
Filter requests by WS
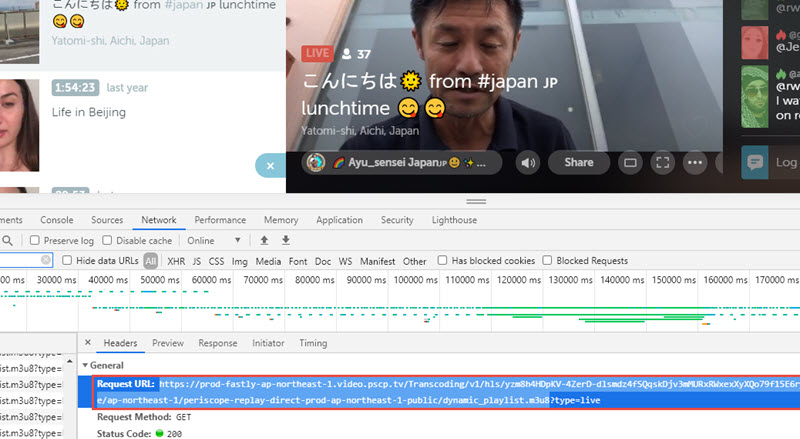(345, 261)
